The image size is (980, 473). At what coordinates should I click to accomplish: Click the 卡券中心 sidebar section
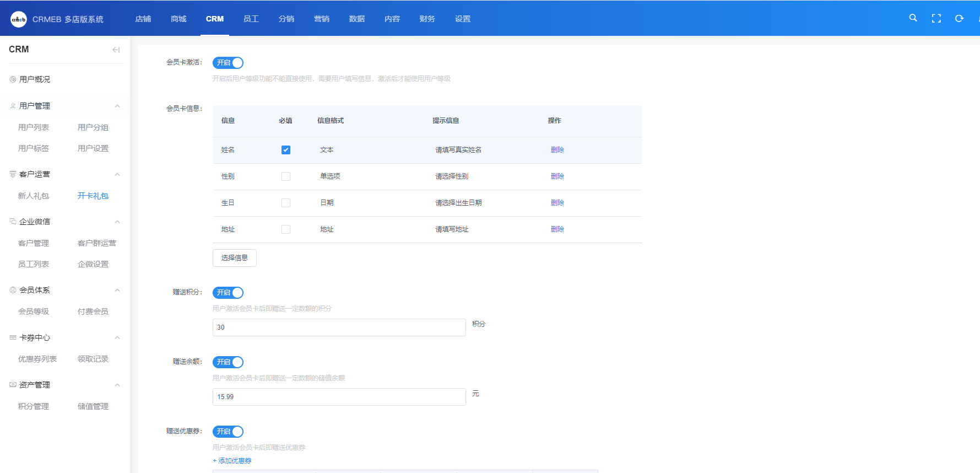(x=35, y=337)
